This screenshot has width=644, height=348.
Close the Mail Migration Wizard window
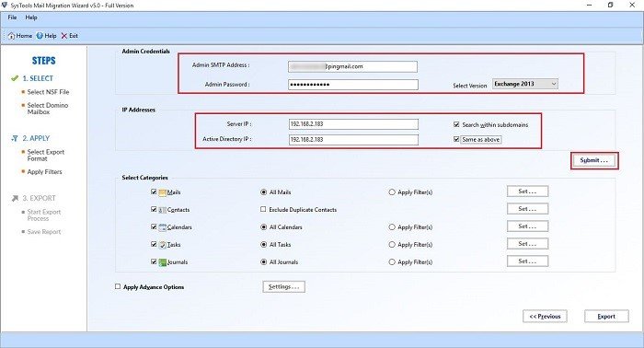(x=632, y=5)
